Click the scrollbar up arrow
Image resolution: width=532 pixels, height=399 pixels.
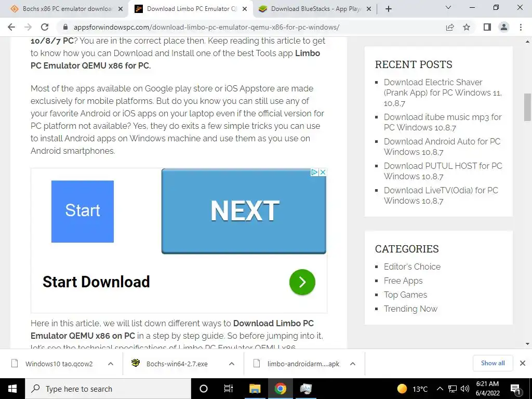coord(527,42)
